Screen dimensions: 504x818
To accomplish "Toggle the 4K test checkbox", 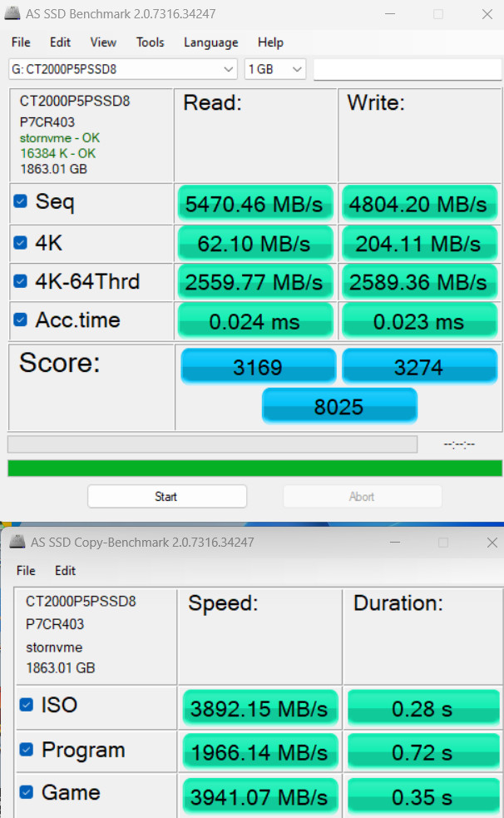I will (20, 243).
